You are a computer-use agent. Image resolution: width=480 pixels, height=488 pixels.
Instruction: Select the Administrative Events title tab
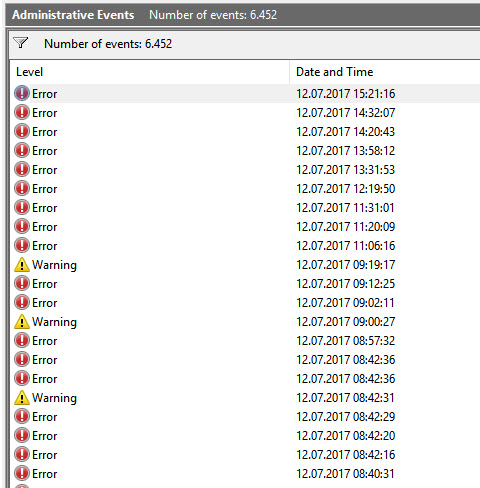coord(73,15)
